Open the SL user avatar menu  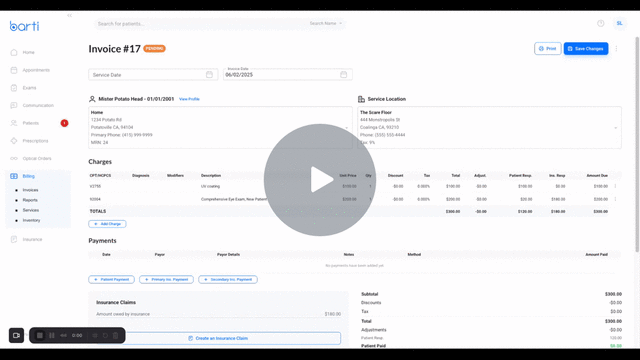(620, 23)
